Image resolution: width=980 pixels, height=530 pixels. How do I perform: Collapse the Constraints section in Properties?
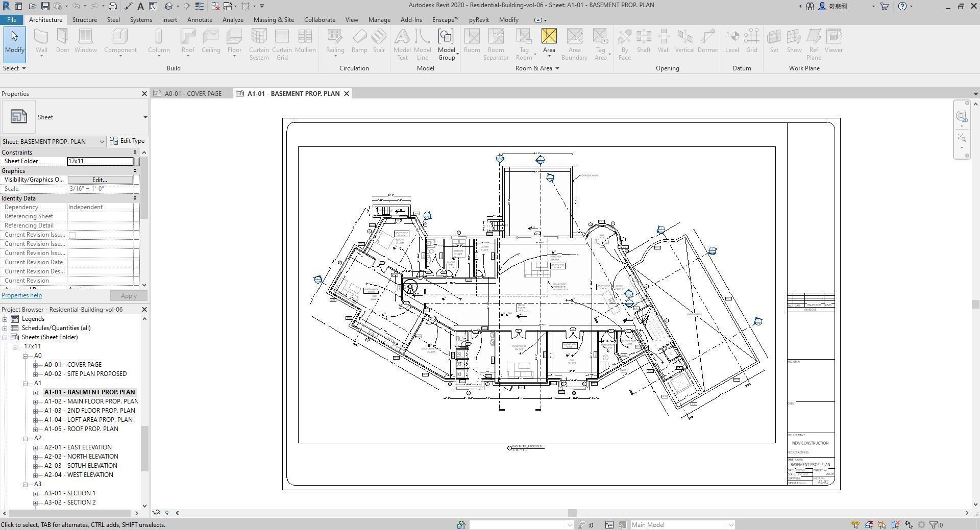point(135,153)
